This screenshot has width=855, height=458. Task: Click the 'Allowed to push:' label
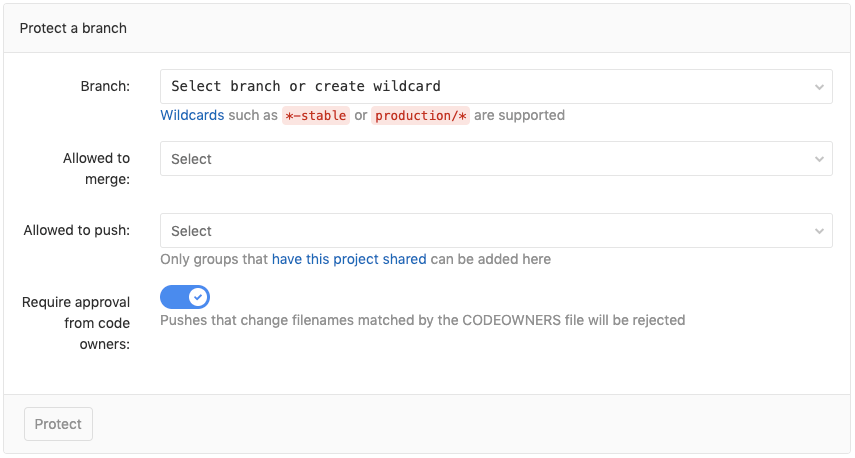click(x=77, y=230)
